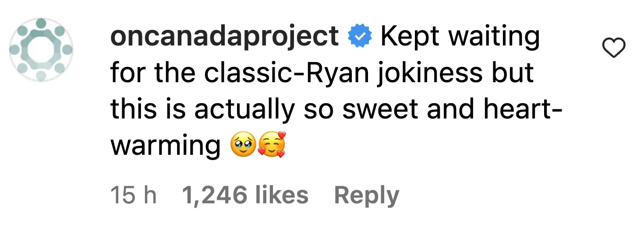The image size is (644, 230).
Task: Click "Kept waiting" at the comment start
Action: [460, 37]
